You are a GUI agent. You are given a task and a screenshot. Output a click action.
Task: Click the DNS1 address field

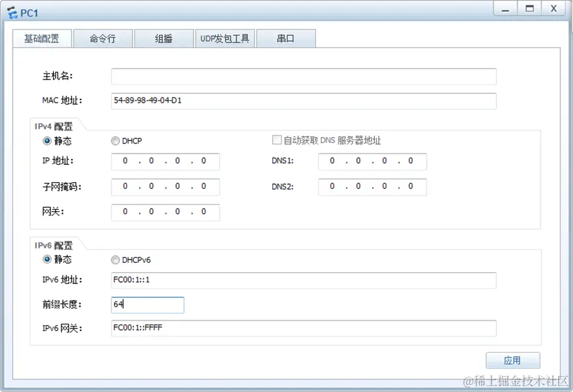372,161
